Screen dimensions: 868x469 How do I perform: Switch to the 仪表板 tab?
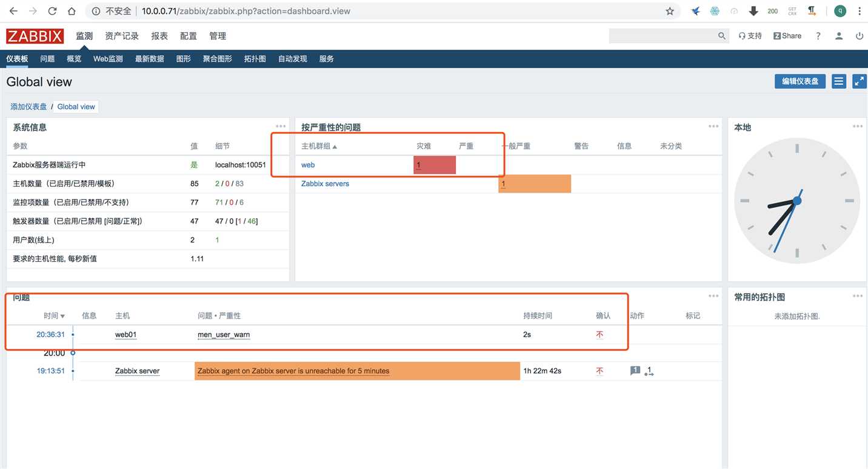[x=18, y=59]
